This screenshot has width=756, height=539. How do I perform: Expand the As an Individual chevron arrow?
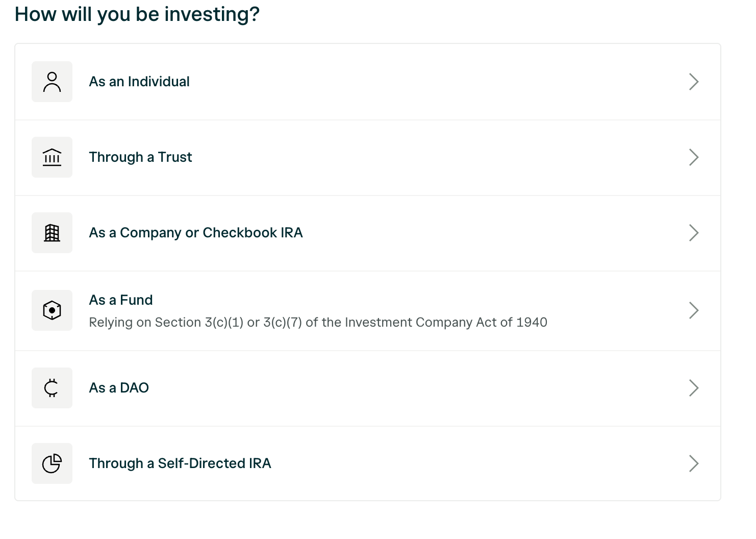694,82
